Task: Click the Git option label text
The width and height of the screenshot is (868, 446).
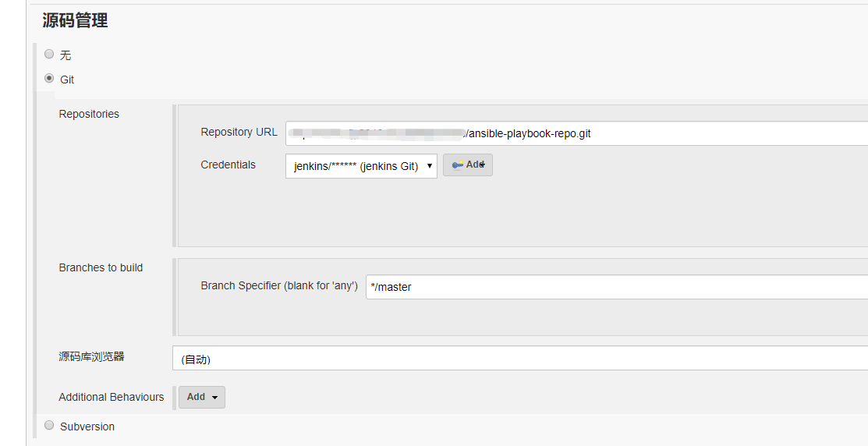Action: [x=67, y=80]
